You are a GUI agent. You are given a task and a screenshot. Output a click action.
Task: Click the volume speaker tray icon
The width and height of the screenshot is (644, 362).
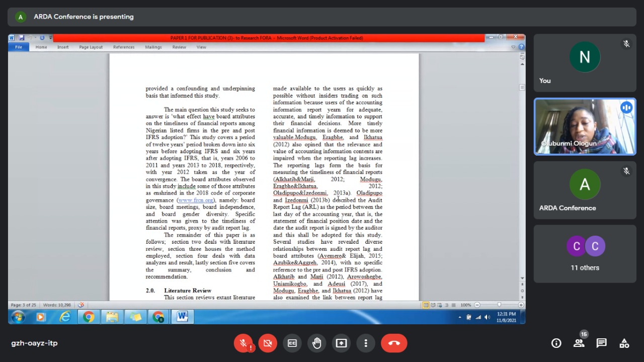point(487,317)
